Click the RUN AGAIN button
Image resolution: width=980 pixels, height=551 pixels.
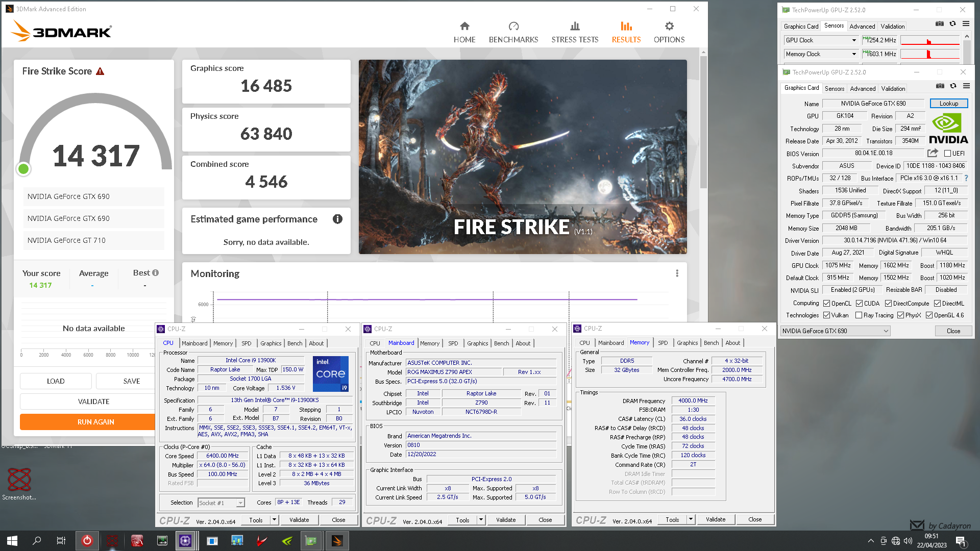coord(87,422)
